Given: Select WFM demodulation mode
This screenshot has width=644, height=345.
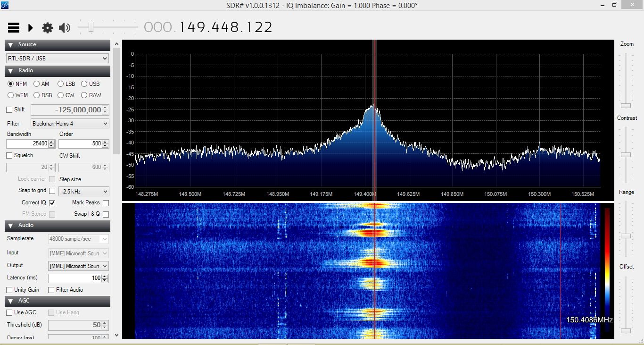Looking at the screenshot, I should [18, 95].
